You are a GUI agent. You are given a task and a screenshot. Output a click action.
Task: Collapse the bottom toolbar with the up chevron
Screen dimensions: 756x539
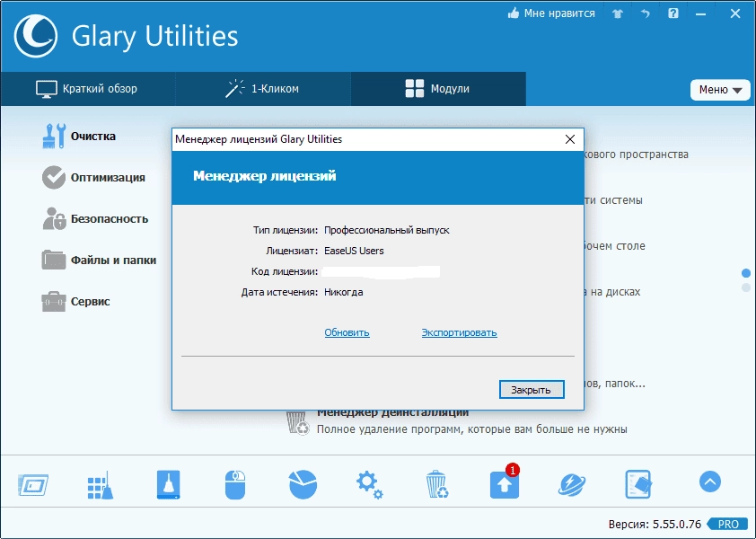click(x=710, y=482)
